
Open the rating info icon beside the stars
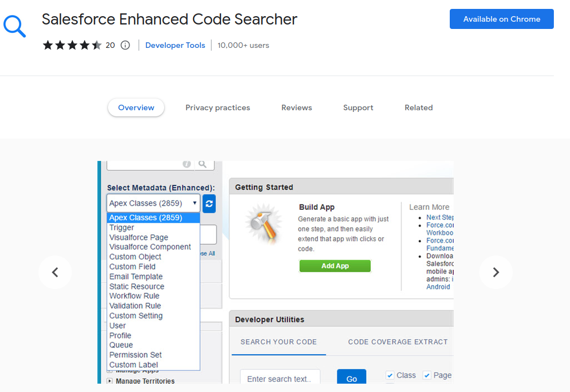[x=125, y=45]
